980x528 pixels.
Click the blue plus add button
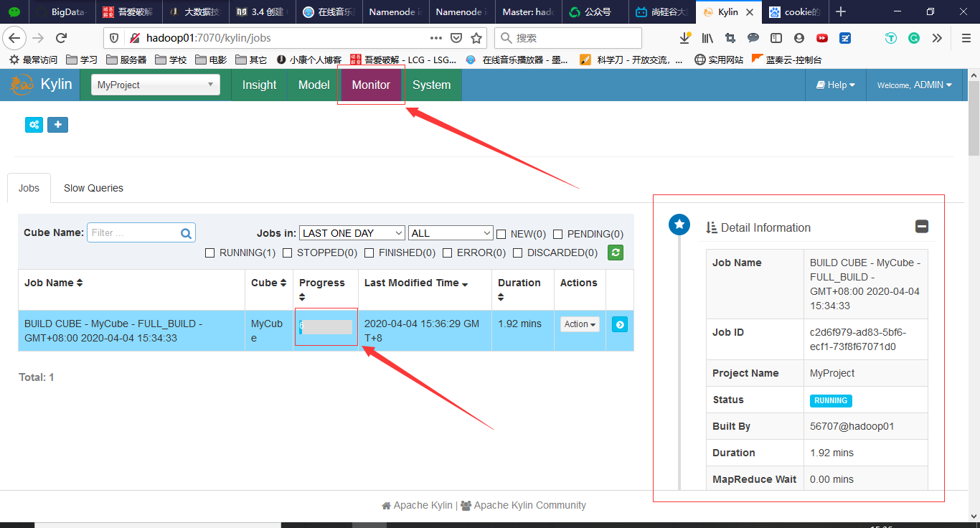(x=57, y=125)
